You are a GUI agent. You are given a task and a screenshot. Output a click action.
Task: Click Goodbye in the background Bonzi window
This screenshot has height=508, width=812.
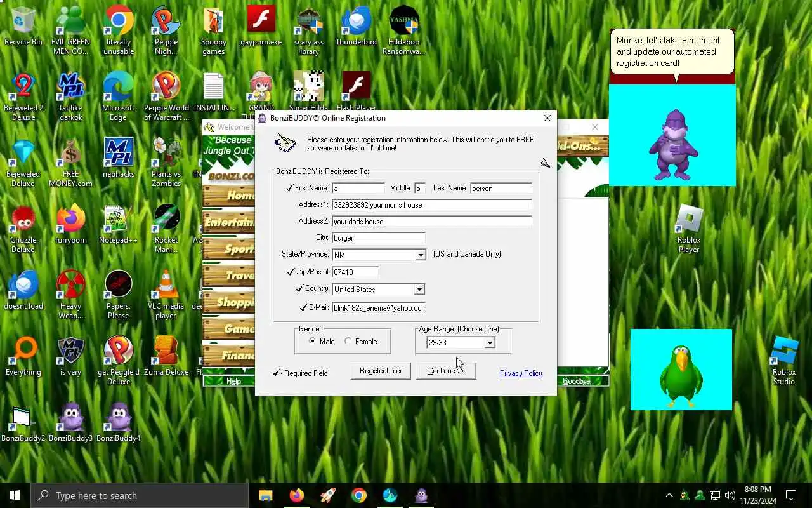(x=576, y=381)
